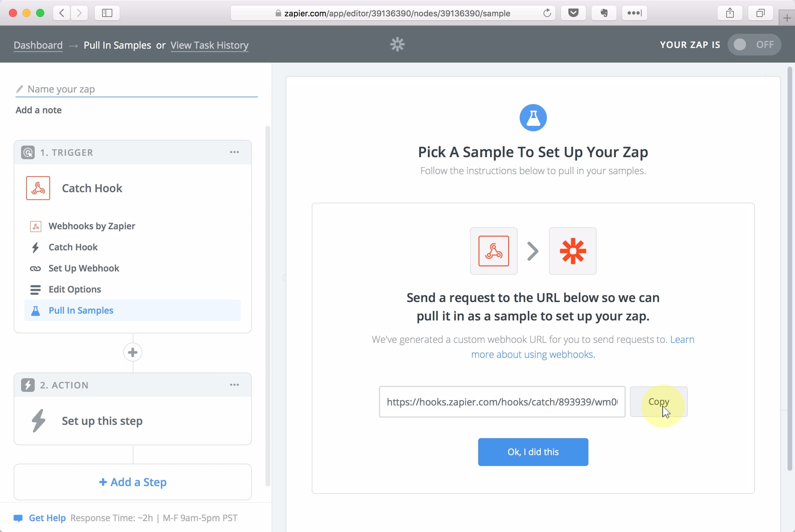This screenshot has height=532, width=795.
Task: Click the Zapier snowflake logo icon
Action: [x=398, y=45]
